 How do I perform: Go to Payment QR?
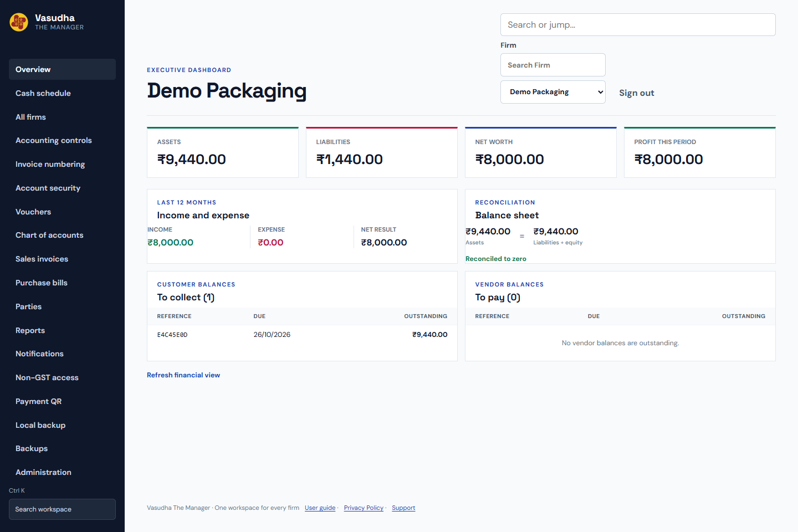click(62, 401)
